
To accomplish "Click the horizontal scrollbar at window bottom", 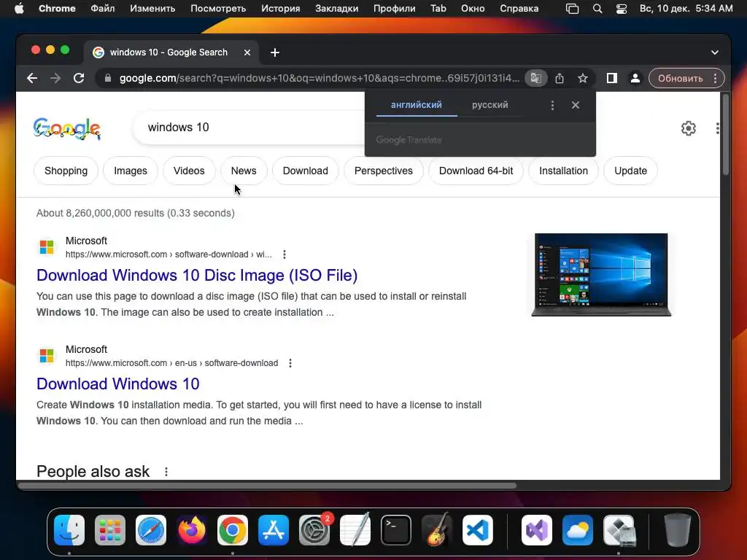I will 267,486.
